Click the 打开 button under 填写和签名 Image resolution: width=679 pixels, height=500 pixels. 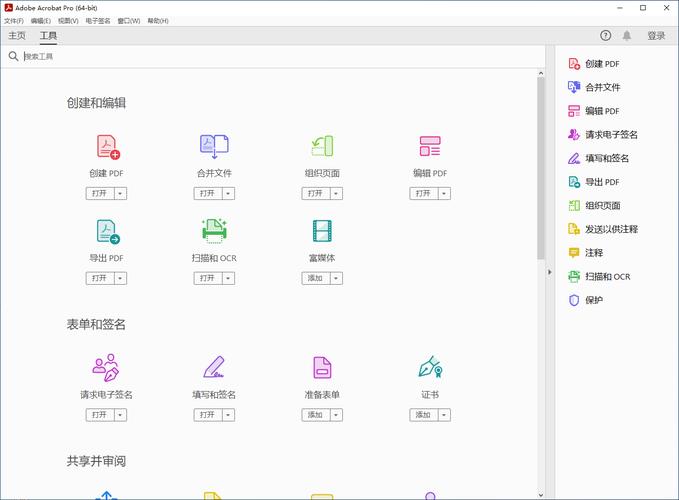pyautogui.click(x=208, y=415)
